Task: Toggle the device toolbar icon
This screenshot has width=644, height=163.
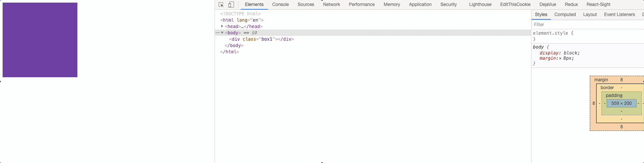Action: point(231,4)
